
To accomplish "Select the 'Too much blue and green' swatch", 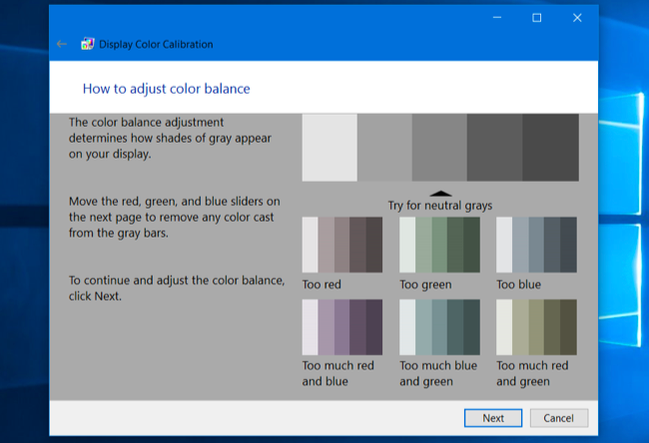I will tap(440, 327).
